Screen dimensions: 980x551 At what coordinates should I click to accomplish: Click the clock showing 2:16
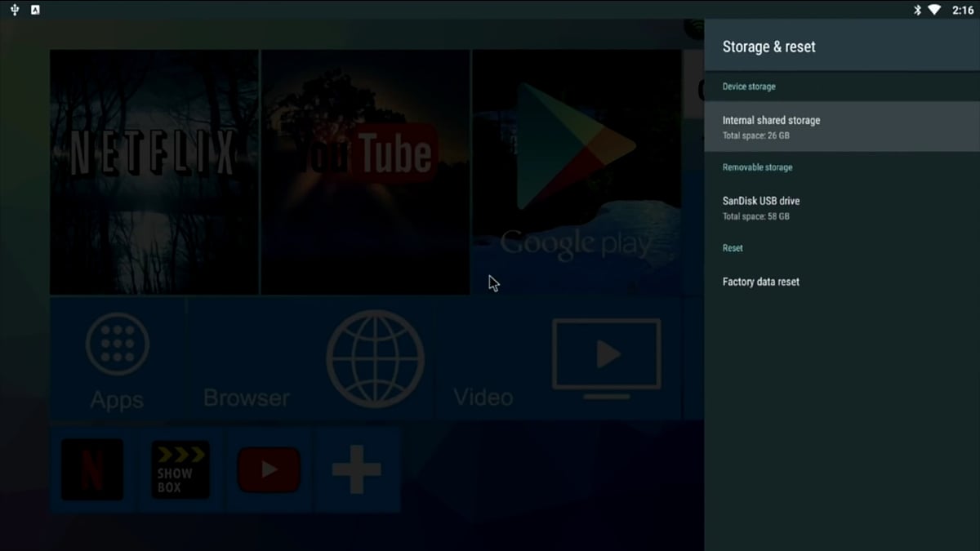[x=963, y=10]
